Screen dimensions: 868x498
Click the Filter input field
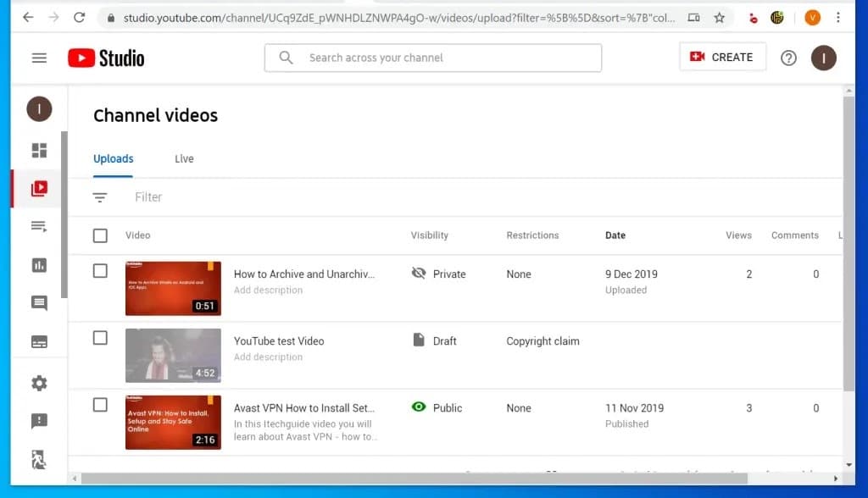[148, 197]
